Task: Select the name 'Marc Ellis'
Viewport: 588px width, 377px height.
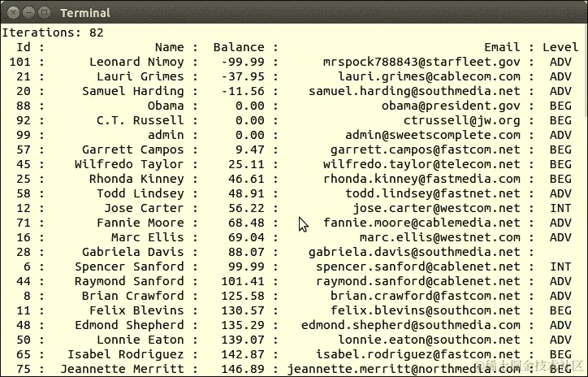Action: pos(148,237)
